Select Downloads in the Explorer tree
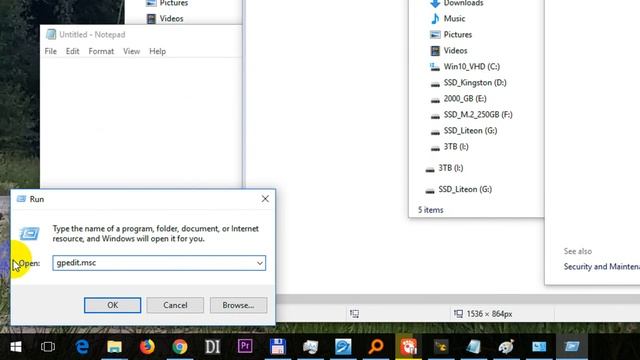 pyautogui.click(x=463, y=3)
